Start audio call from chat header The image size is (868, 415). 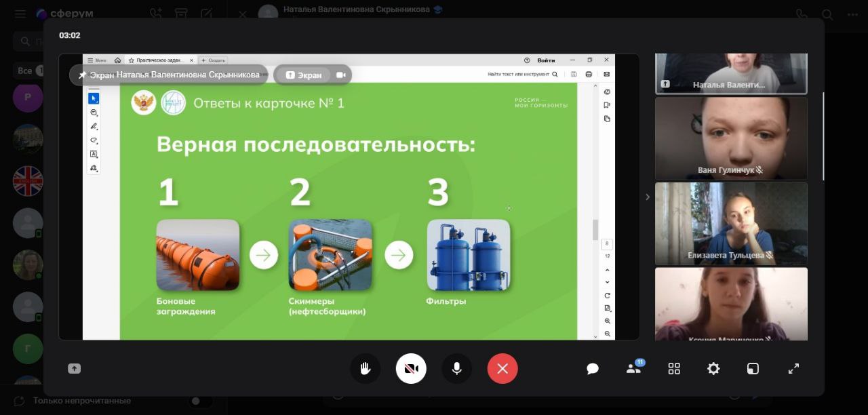802,14
